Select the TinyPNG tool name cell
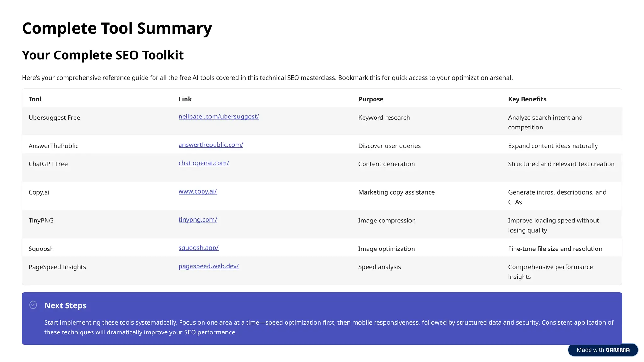 pyautogui.click(x=41, y=221)
